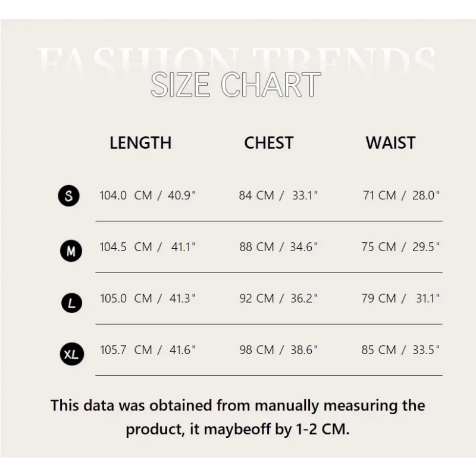Click the WAIST column header
Screen dimensions: 476x476
click(390, 143)
